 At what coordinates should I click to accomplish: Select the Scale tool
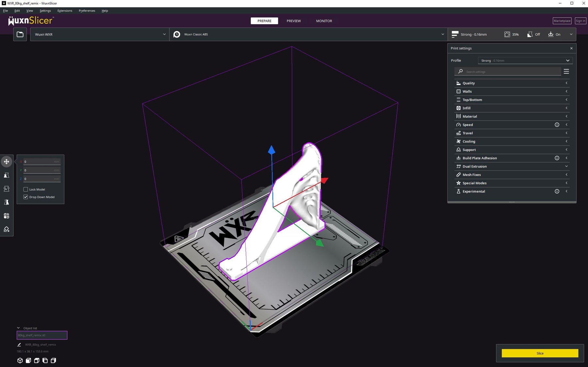[7, 175]
